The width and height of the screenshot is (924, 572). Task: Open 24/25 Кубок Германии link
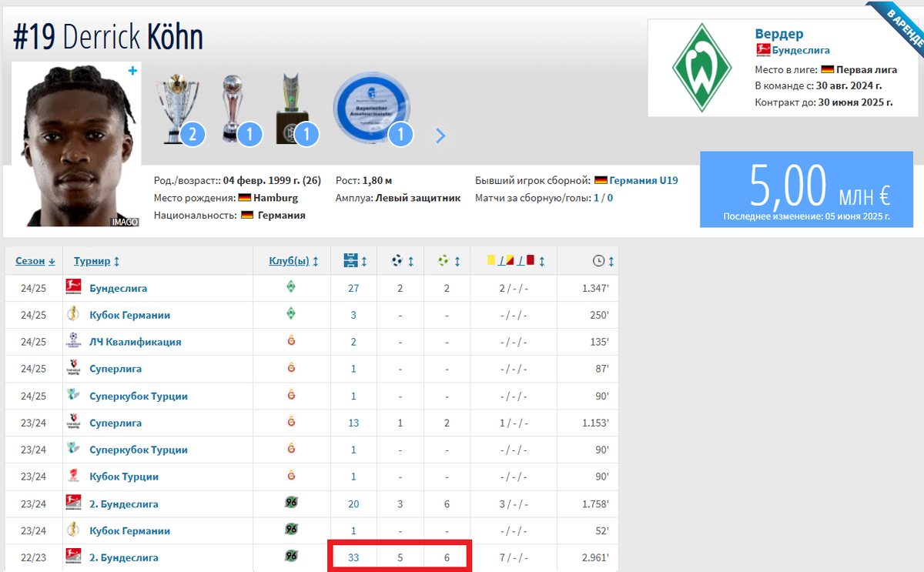129,315
